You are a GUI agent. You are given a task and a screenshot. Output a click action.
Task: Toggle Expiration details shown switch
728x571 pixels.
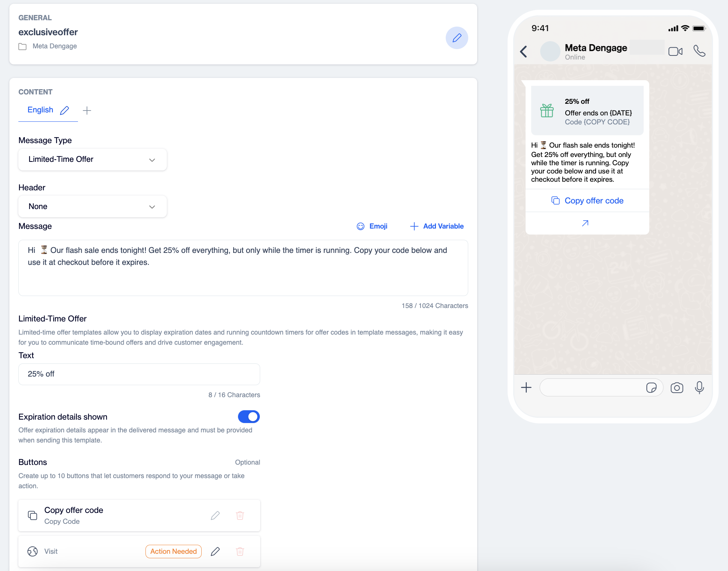point(249,417)
